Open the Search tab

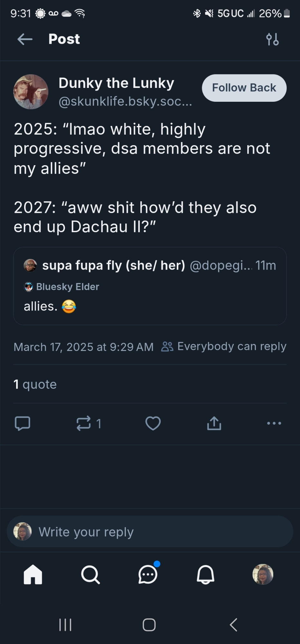click(x=90, y=574)
